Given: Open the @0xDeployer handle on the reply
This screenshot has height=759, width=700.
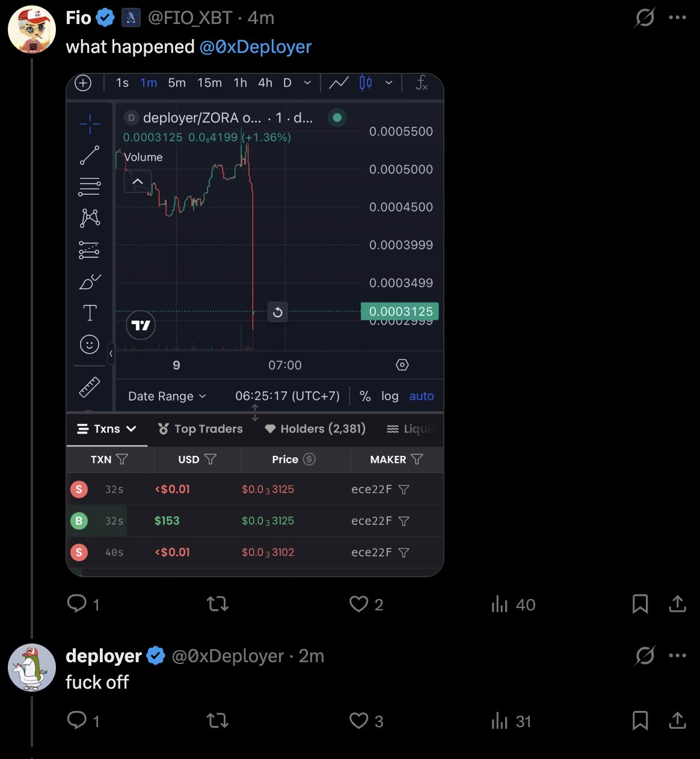Looking at the screenshot, I should [227, 656].
